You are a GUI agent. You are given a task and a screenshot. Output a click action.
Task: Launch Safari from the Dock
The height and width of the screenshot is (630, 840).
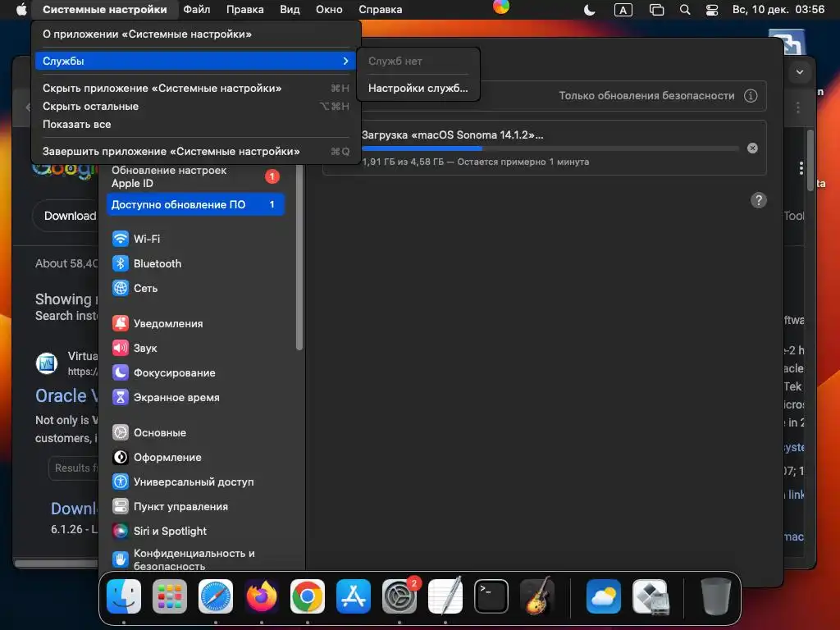216,596
